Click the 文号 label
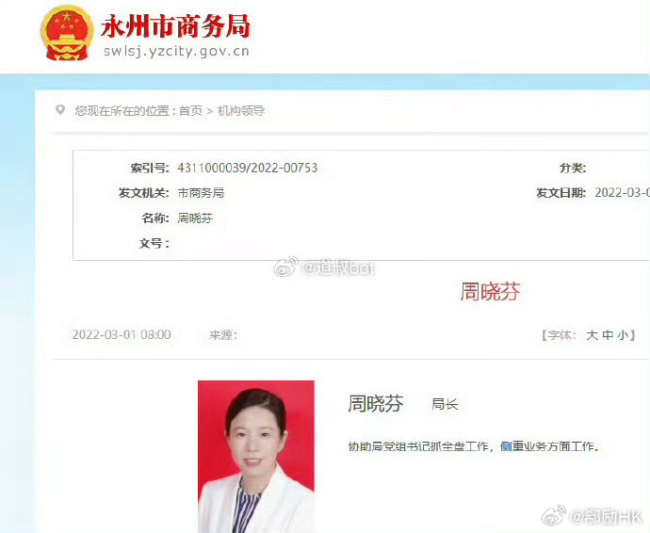 [154, 243]
